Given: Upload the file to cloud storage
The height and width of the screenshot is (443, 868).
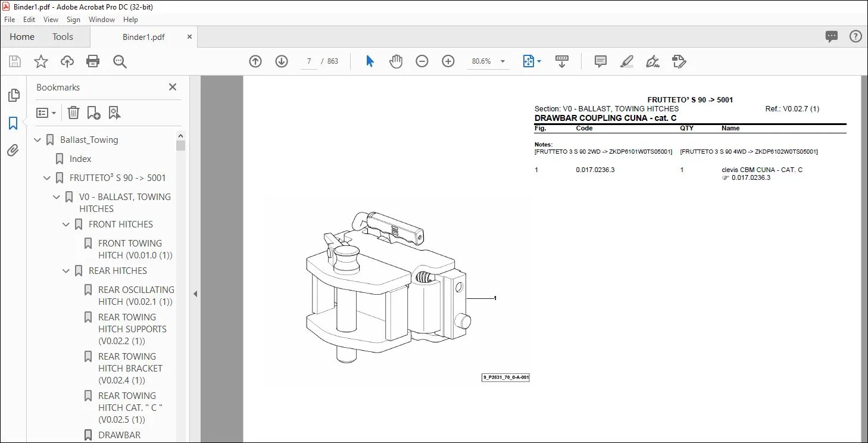Looking at the screenshot, I should point(67,61).
